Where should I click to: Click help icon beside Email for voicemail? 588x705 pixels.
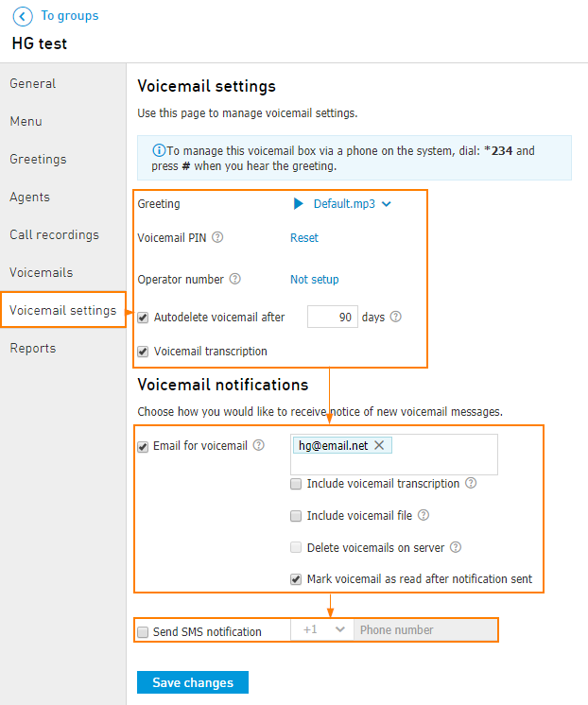[x=258, y=445]
